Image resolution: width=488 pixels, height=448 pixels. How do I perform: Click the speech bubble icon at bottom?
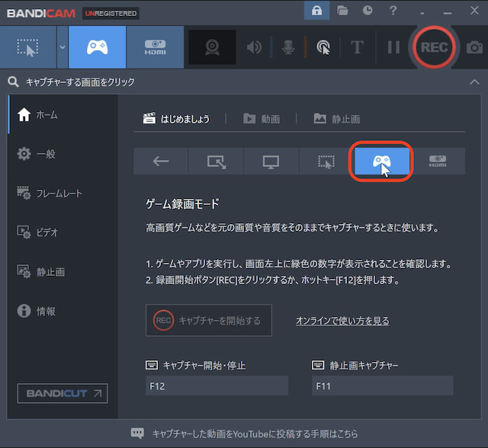click(137, 433)
